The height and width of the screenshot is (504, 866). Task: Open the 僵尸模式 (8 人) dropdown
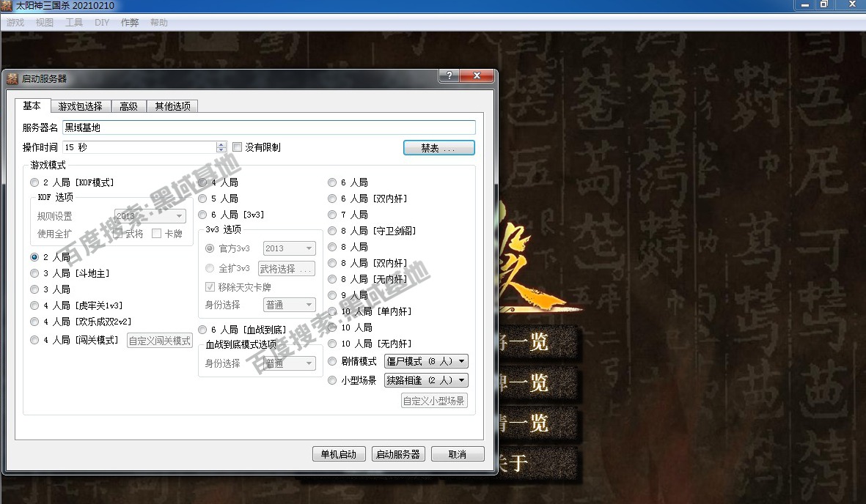tap(426, 362)
